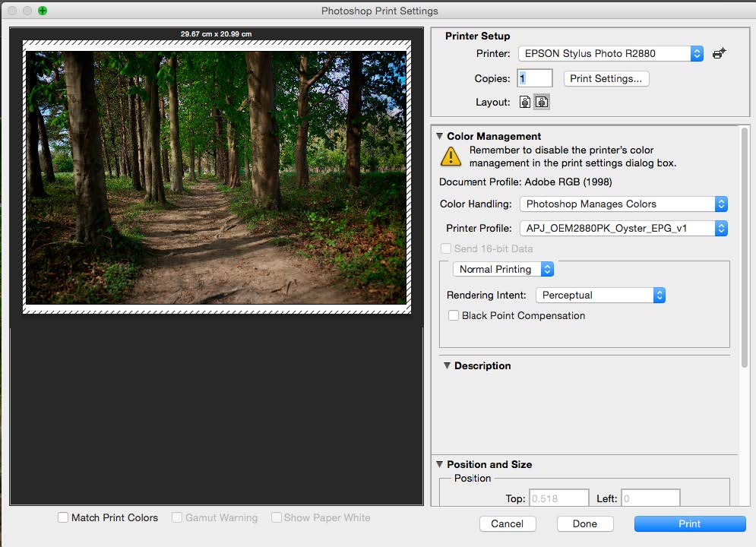Viewport: 756px width, 547px height.
Task: Click the Print Settings button
Action: pyautogui.click(x=606, y=78)
